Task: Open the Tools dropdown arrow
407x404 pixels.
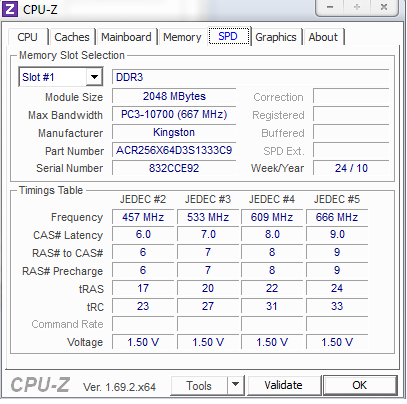Action: click(x=235, y=385)
